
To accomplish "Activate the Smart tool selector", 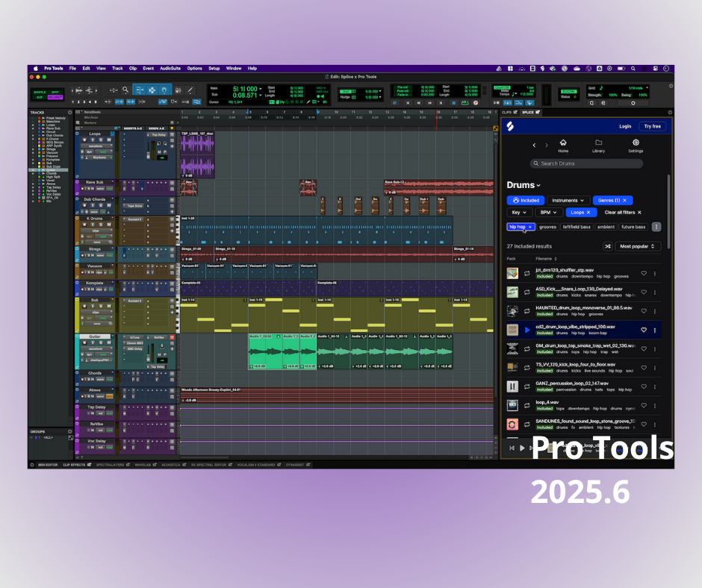I will (x=152, y=84).
